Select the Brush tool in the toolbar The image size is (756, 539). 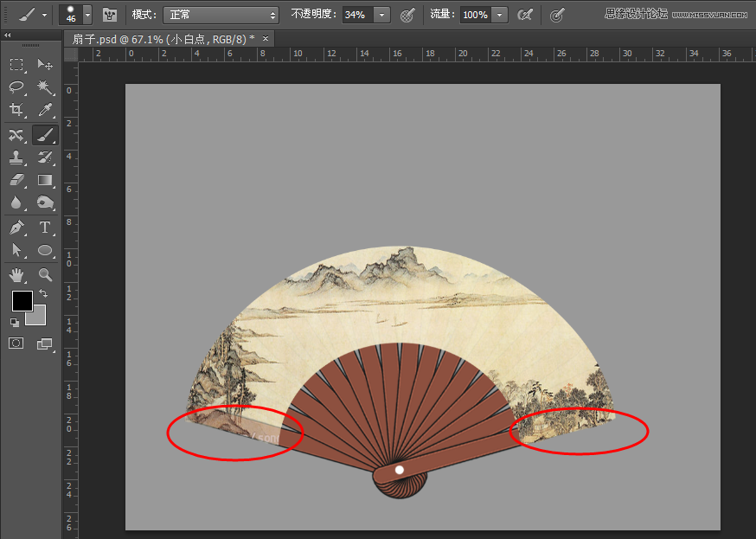tap(45, 135)
